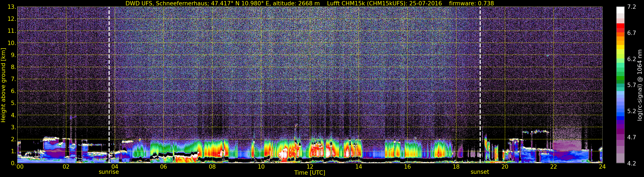
Task: Click the '08' time tick label
Action: (212, 167)
